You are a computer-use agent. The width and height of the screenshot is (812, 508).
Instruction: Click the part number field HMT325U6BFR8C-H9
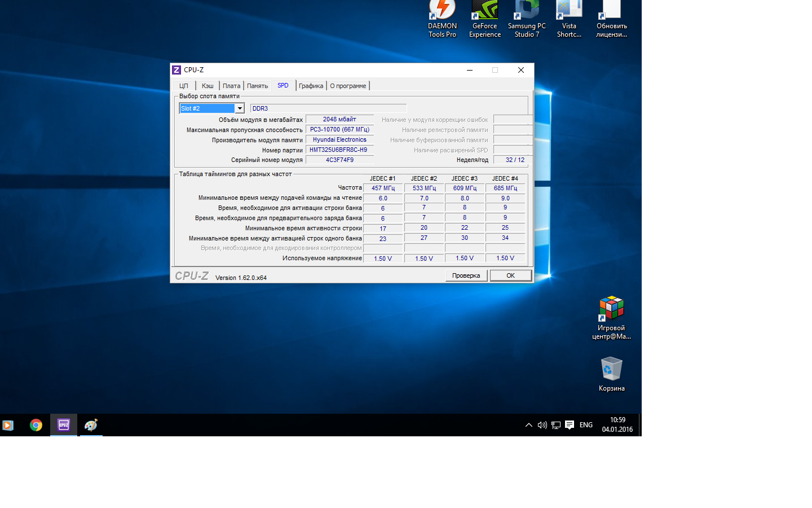coord(339,150)
